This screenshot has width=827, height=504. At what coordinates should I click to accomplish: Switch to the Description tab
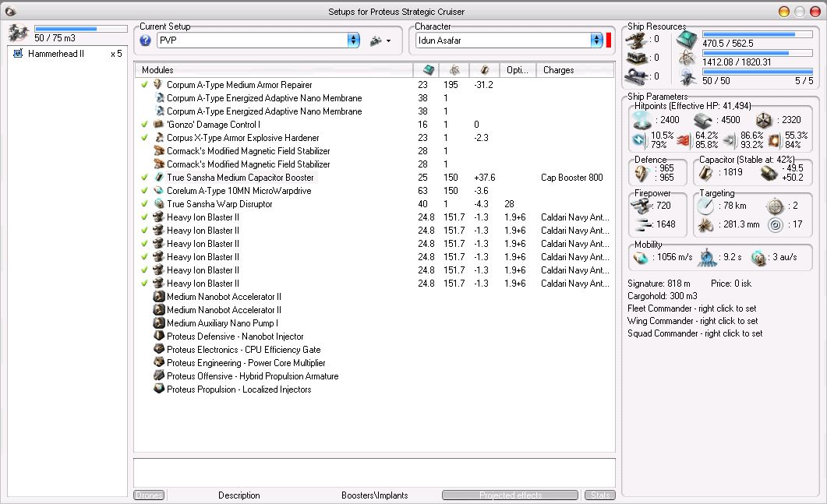coord(239,495)
